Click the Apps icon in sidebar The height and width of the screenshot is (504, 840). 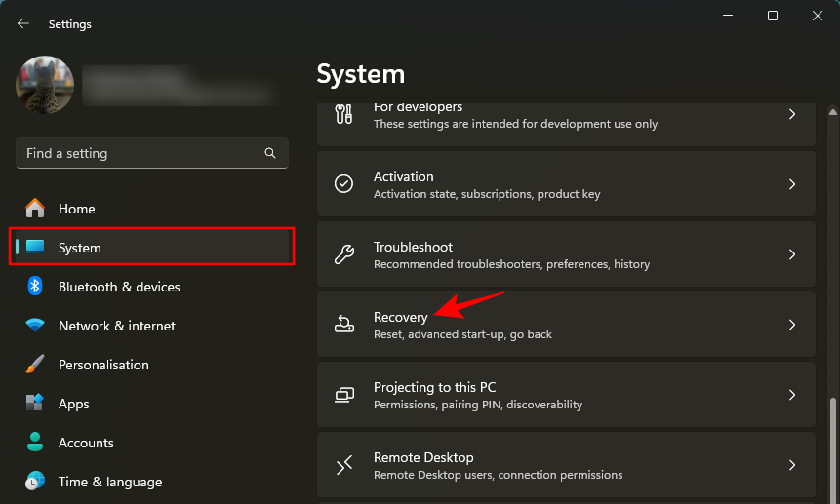tap(35, 403)
